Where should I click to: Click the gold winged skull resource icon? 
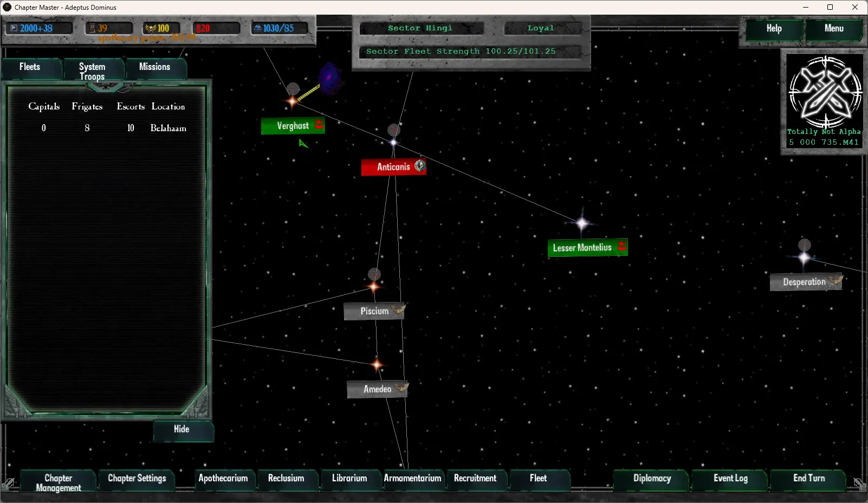pos(151,28)
